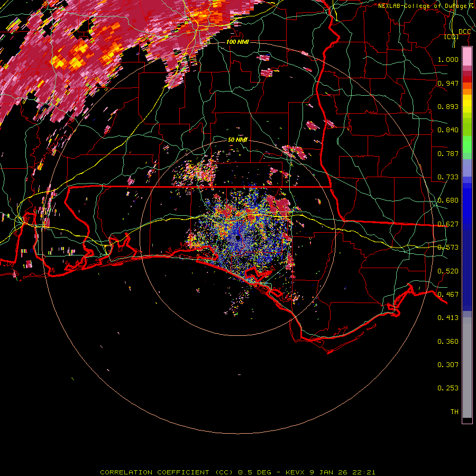
Task: Click the 0.413 scale value
Action: point(448,318)
